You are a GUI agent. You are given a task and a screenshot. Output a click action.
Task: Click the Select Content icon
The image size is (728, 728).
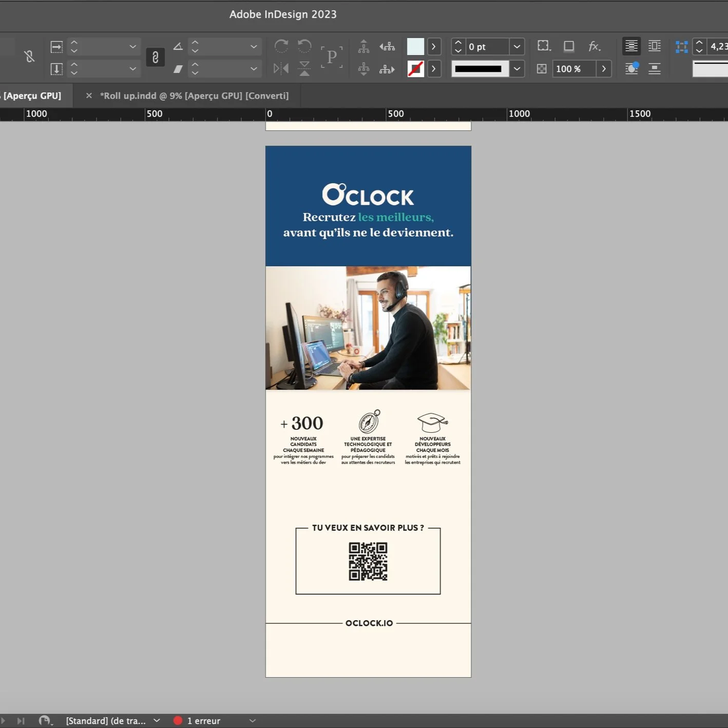[x=363, y=68]
